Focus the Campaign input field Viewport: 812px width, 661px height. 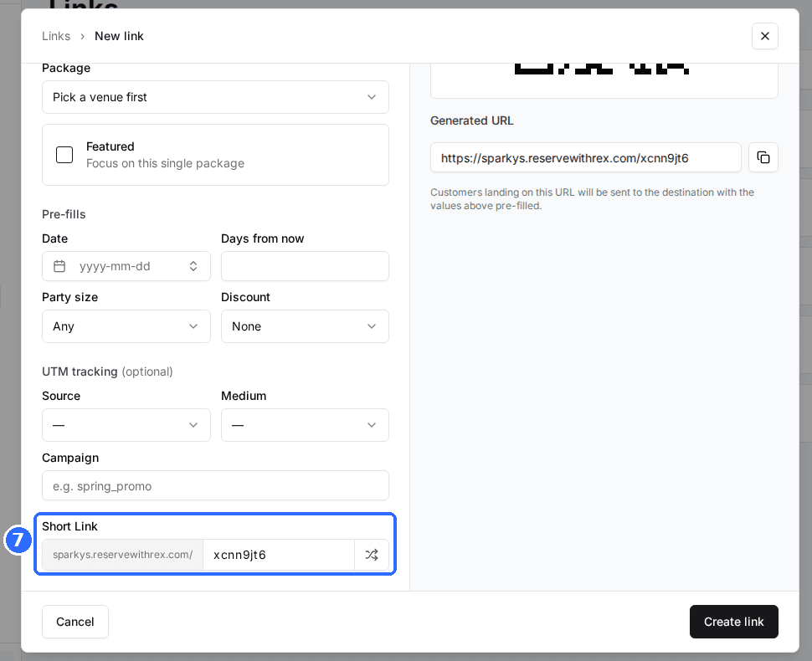215,485
